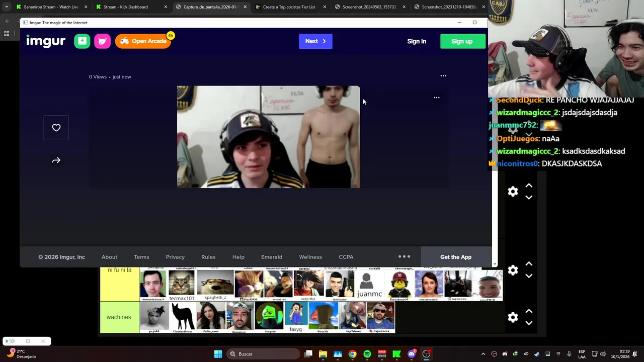Click Sign in on Imgur

pos(417,41)
